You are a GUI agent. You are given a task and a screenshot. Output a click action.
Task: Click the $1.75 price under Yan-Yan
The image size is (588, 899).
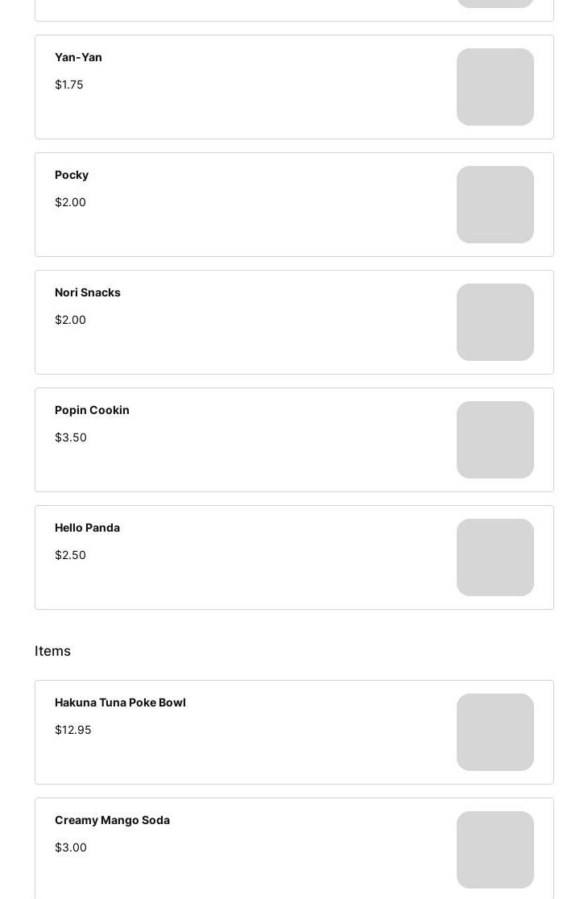coord(69,85)
